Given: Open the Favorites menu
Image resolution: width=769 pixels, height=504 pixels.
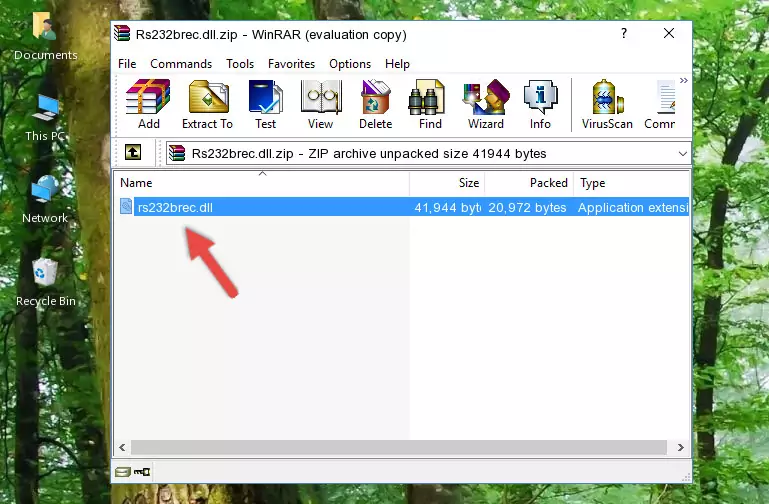Looking at the screenshot, I should 291,64.
